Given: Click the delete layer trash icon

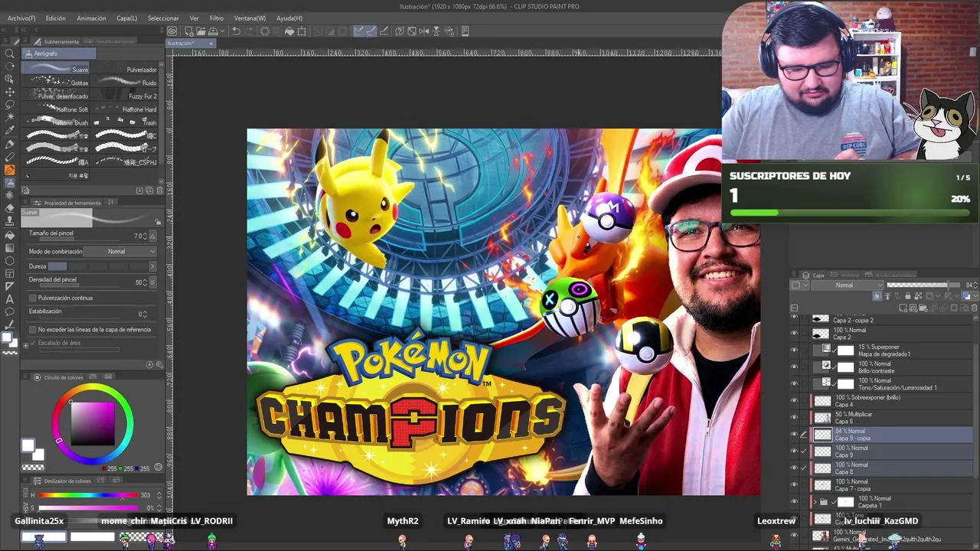Looking at the screenshot, I should [x=974, y=308].
